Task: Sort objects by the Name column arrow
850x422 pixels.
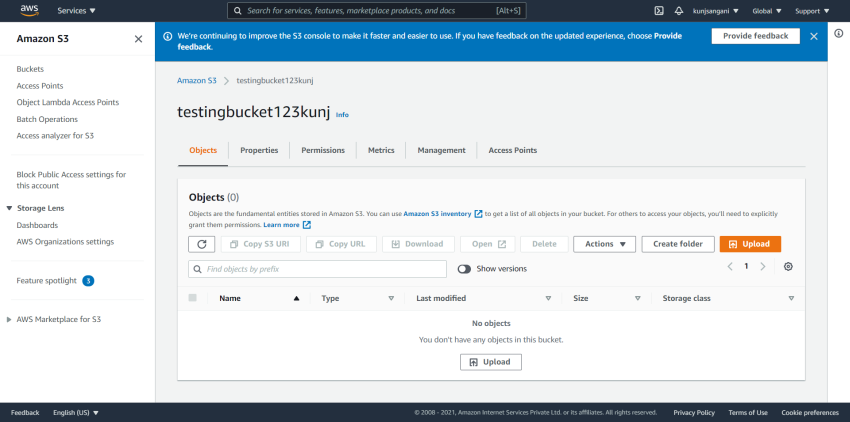Action: [x=296, y=298]
